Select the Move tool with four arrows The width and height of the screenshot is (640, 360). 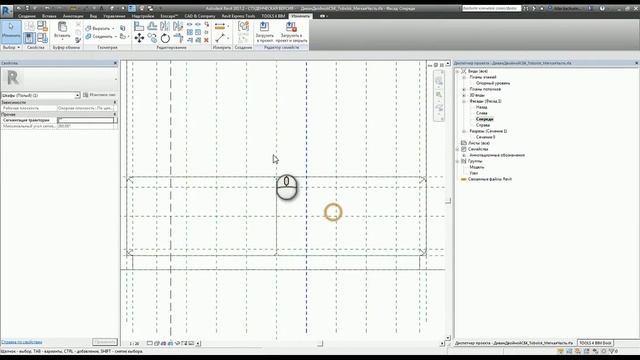(x=139, y=38)
